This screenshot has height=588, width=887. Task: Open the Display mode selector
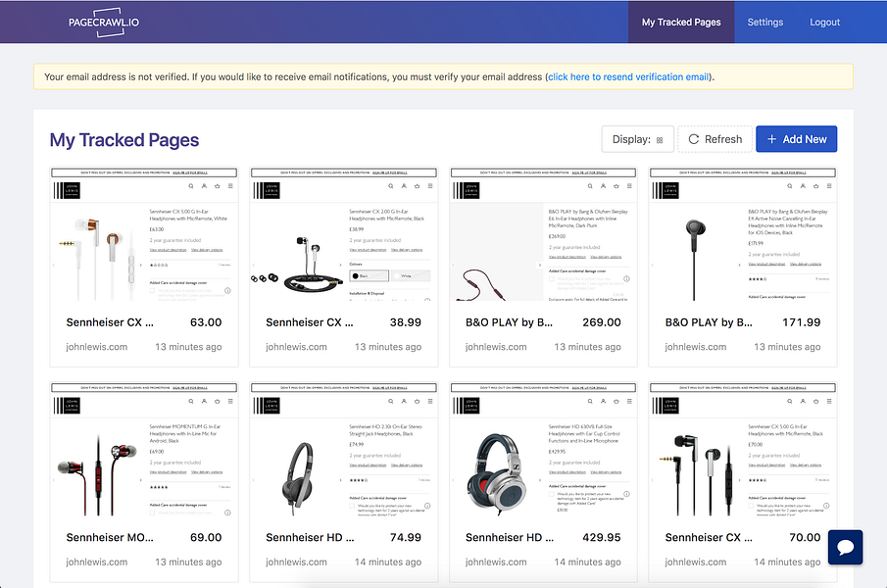point(637,139)
